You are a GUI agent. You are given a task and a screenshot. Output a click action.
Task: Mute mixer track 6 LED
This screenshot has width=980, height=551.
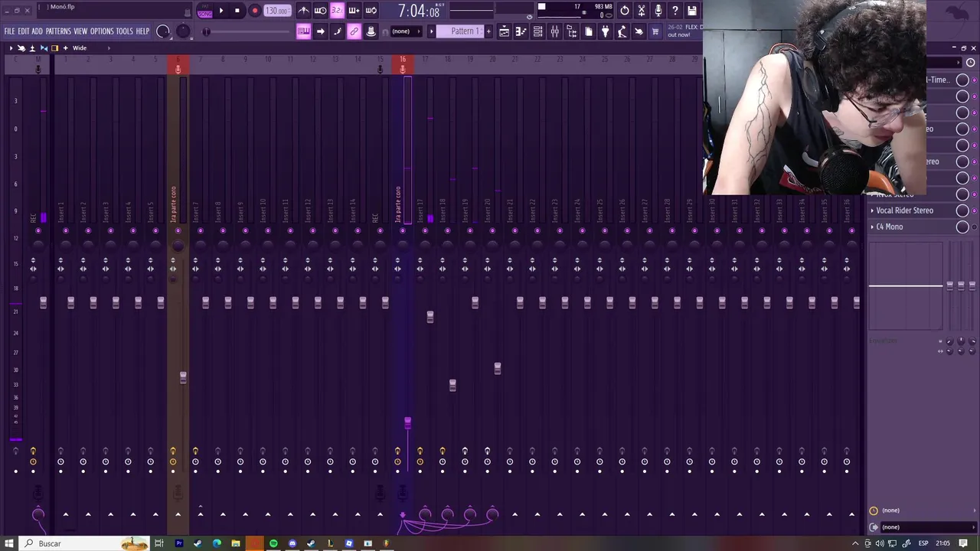[178, 230]
